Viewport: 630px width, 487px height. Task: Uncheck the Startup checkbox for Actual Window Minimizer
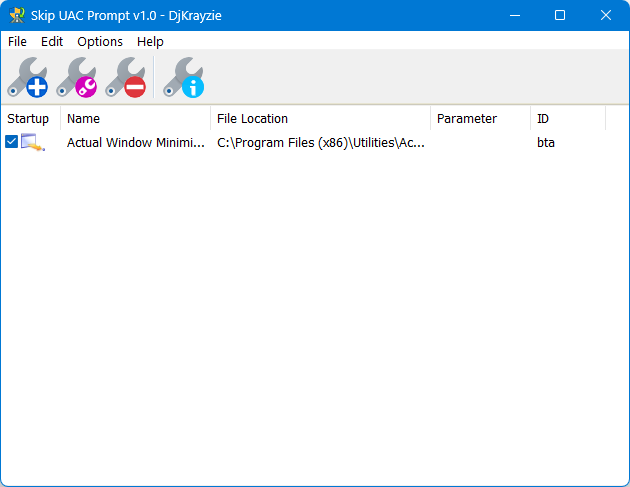(12, 141)
